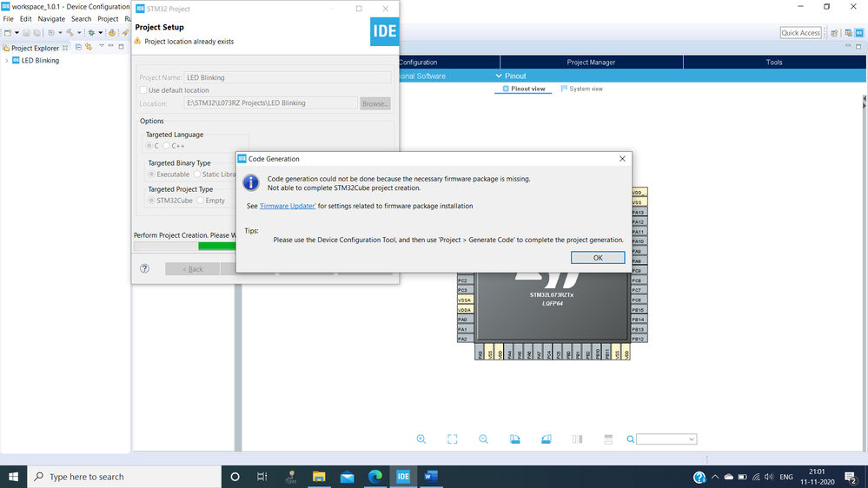Select the STM32Cube project type
This screenshot has width=868, height=488.
pos(151,201)
